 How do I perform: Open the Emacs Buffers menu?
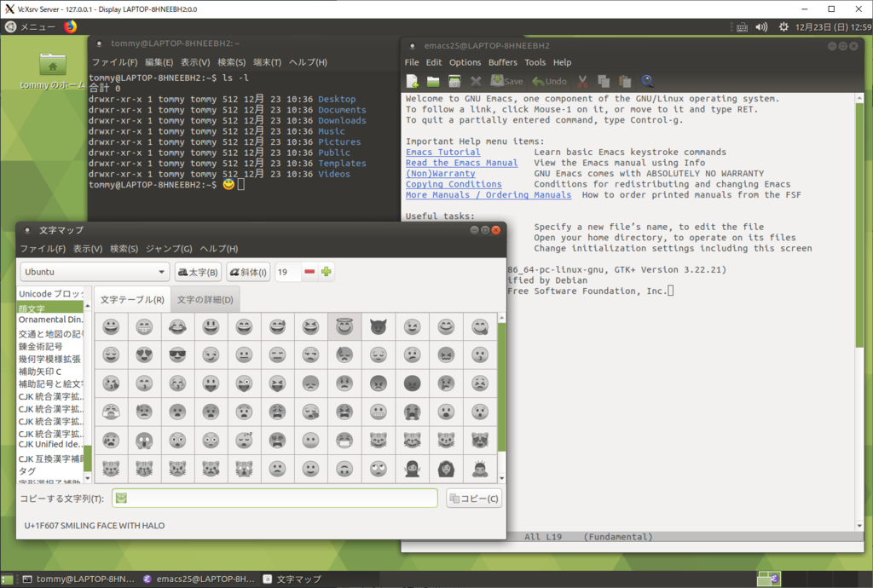(503, 62)
